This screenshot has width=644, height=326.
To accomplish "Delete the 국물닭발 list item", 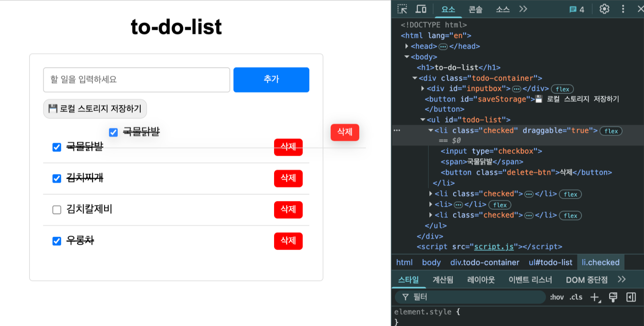I will click(x=288, y=147).
